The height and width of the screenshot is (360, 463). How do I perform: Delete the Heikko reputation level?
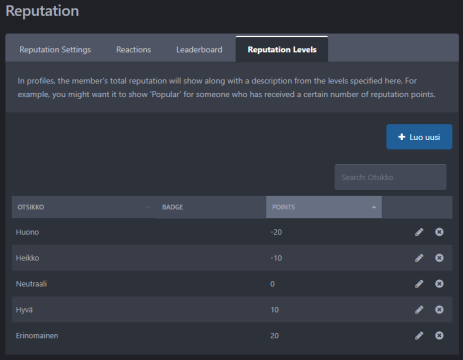pos(439,258)
